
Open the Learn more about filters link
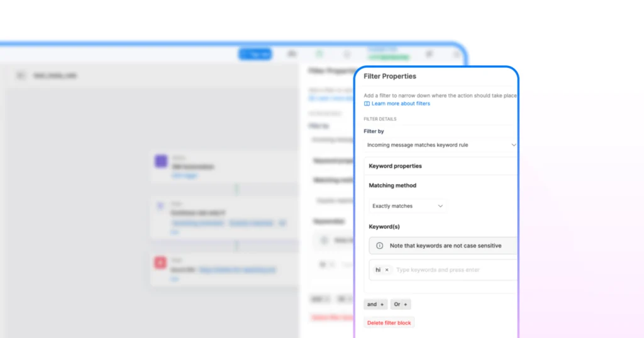[401, 104]
